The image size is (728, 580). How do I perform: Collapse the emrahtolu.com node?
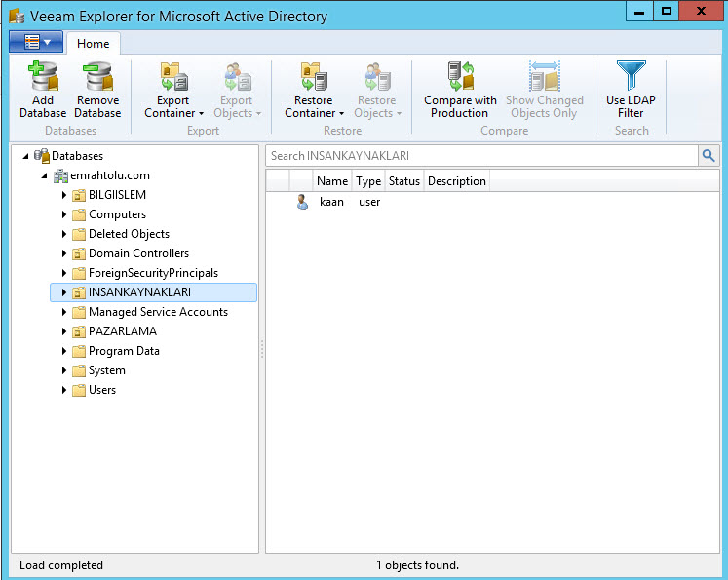click(x=45, y=175)
